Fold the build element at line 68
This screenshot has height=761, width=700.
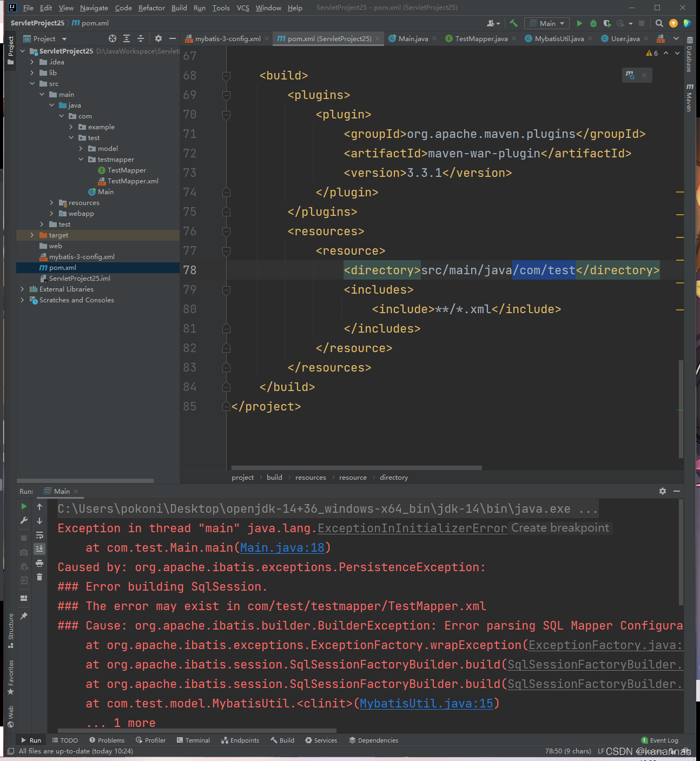pos(226,76)
